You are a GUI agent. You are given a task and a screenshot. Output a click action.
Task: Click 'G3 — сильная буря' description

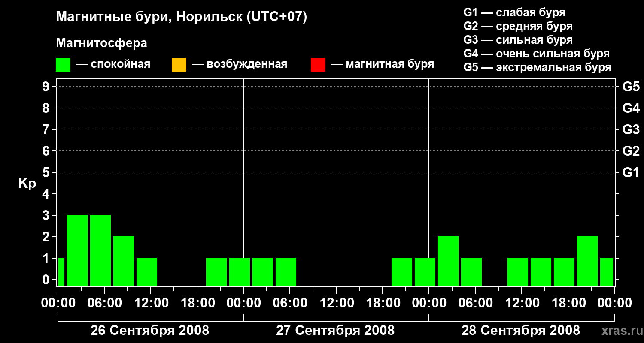point(518,40)
